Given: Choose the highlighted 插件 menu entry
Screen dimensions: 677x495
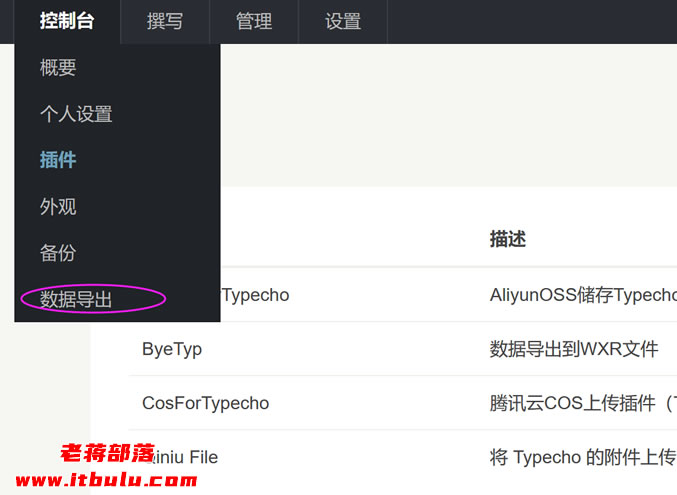Looking at the screenshot, I should (58, 160).
